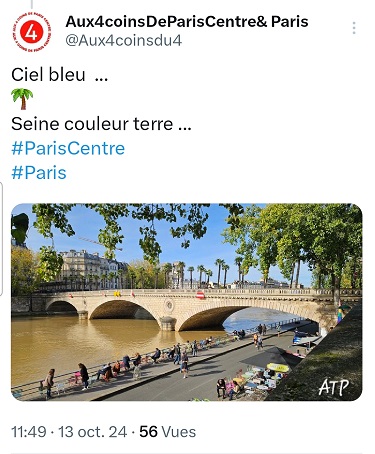This screenshot has width=375, height=454.
Task: Click the Aux4coinsDeParisCentre& Paris display name
Action: [x=187, y=22]
